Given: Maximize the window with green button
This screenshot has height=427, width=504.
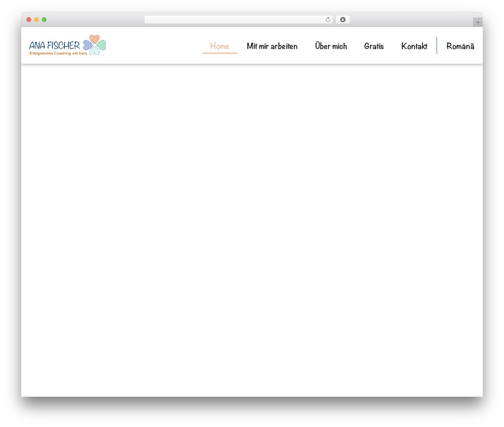Looking at the screenshot, I should tap(44, 20).
